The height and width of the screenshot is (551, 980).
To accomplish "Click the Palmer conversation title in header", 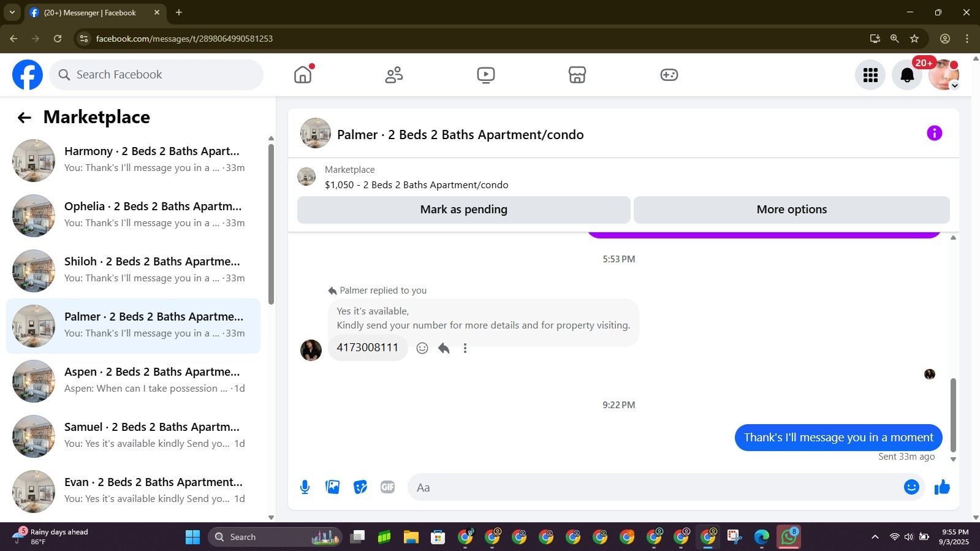I will pyautogui.click(x=460, y=135).
